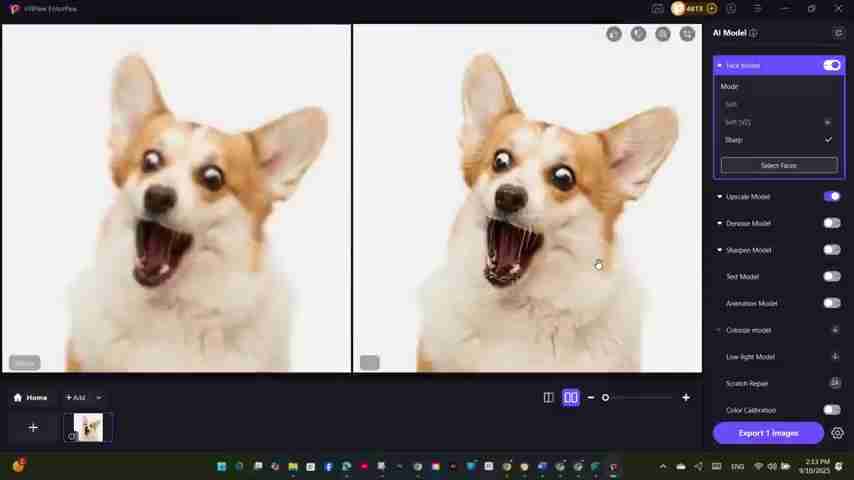The width and height of the screenshot is (854, 480).
Task: Download the Low-light Model
Action: tap(834, 356)
